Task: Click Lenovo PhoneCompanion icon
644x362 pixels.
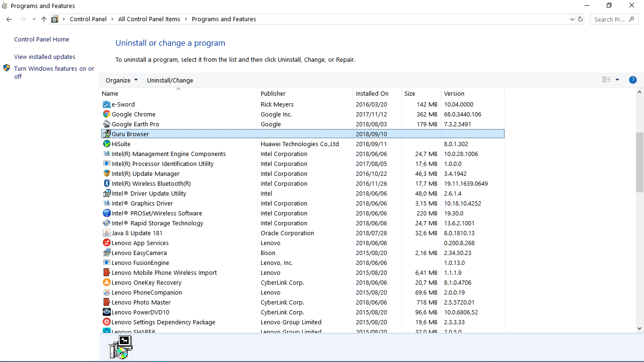Action: pyautogui.click(x=107, y=292)
